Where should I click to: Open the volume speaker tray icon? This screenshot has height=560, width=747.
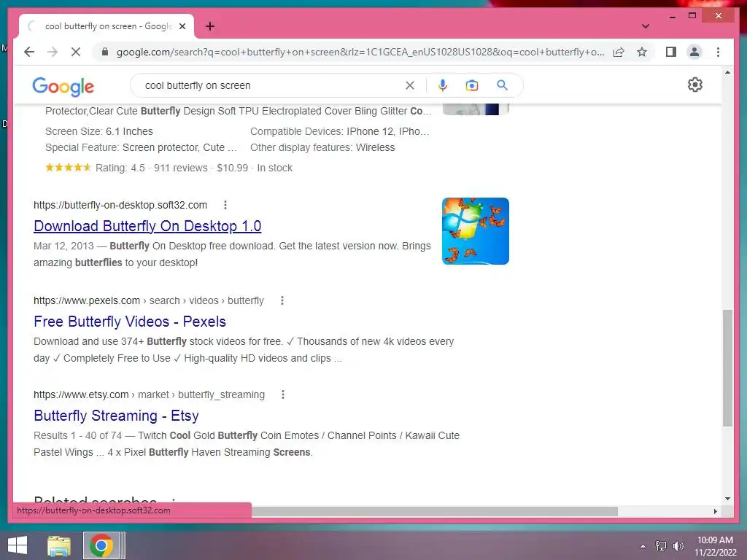[x=678, y=546]
